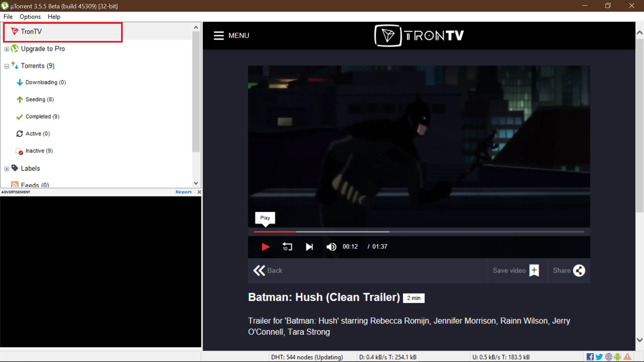Viewport: 644px width, 362px height.
Task: Click the orange warning icon in status bar
Action: point(627,357)
